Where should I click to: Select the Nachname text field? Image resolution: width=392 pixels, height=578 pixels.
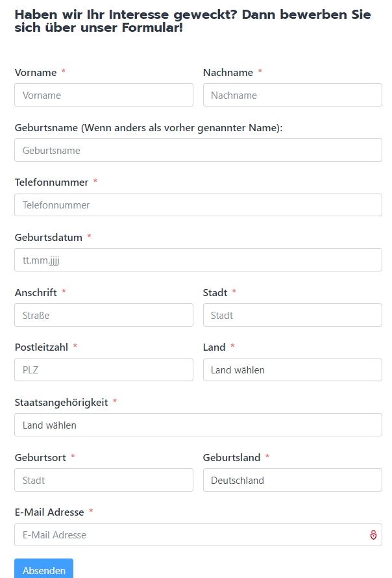[x=293, y=95]
